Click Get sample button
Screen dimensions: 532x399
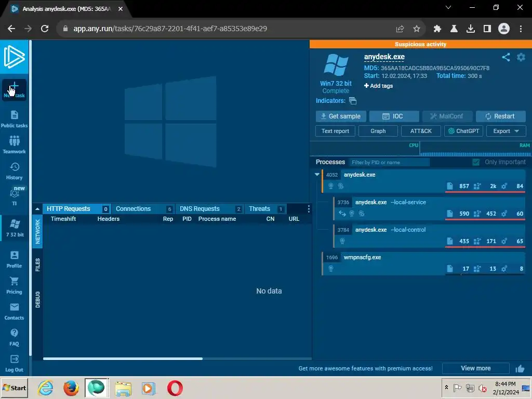point(341,116)
